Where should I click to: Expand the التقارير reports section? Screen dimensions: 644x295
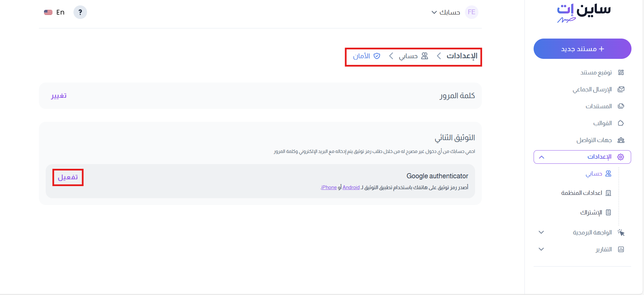point(541,249)
